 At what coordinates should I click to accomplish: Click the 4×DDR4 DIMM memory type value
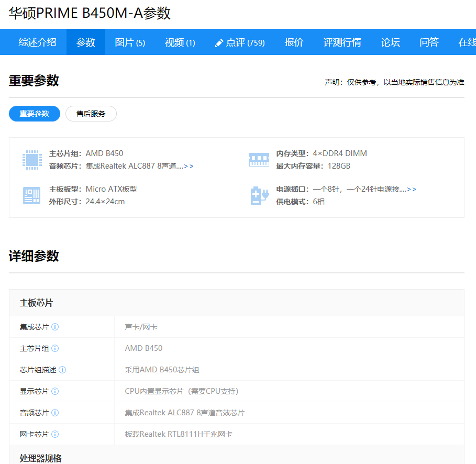coord(340,153)
